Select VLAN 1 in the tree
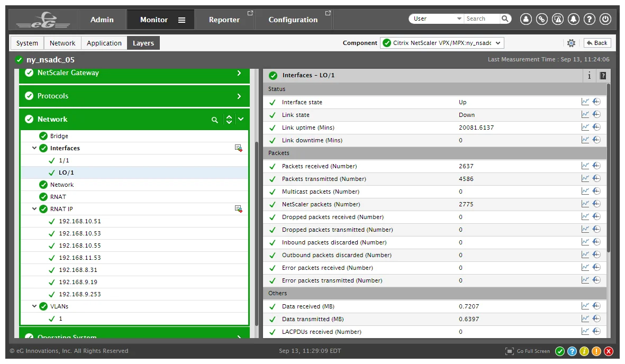 pos(60,319)
